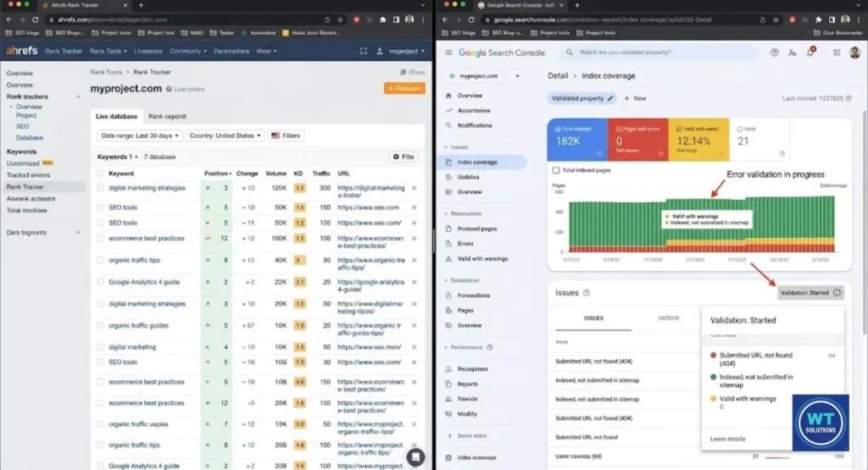Click the New button beside Validated property
This screenshot has width=868, height=470.
point(635,98)
